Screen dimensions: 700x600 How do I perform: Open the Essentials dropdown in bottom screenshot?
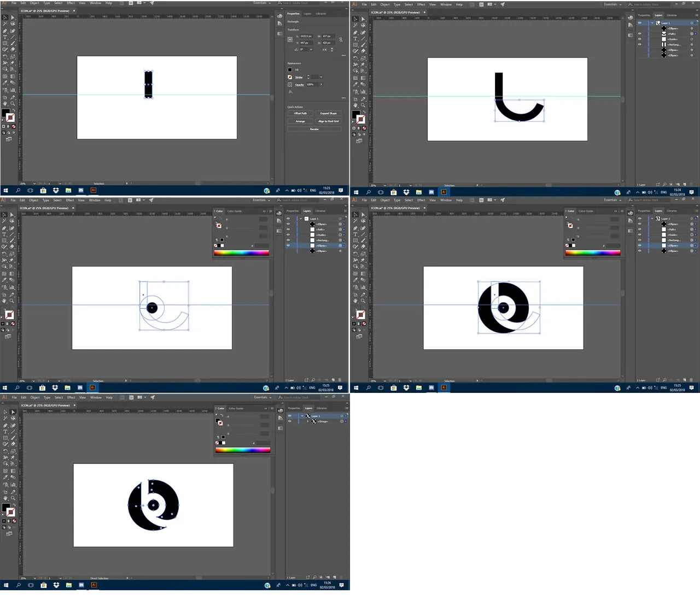(x=261, y=397)
